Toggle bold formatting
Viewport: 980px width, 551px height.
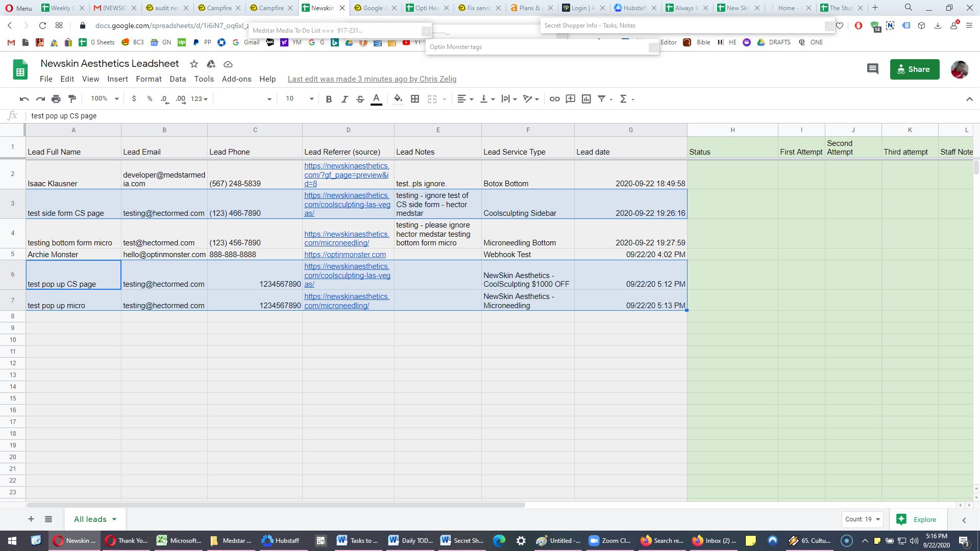pyautogui.click(x=329, y=99)
